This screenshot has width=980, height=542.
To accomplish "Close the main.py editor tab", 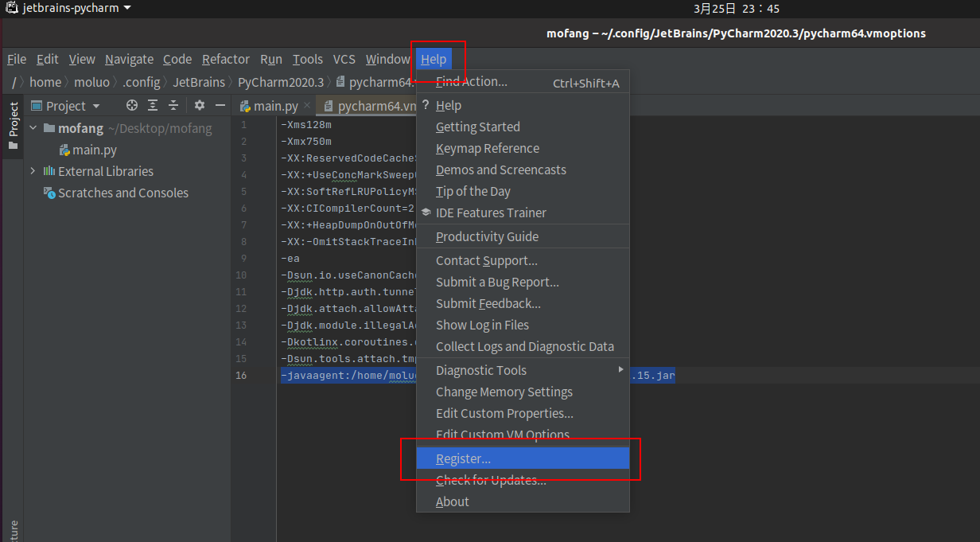I will (308, 106).
